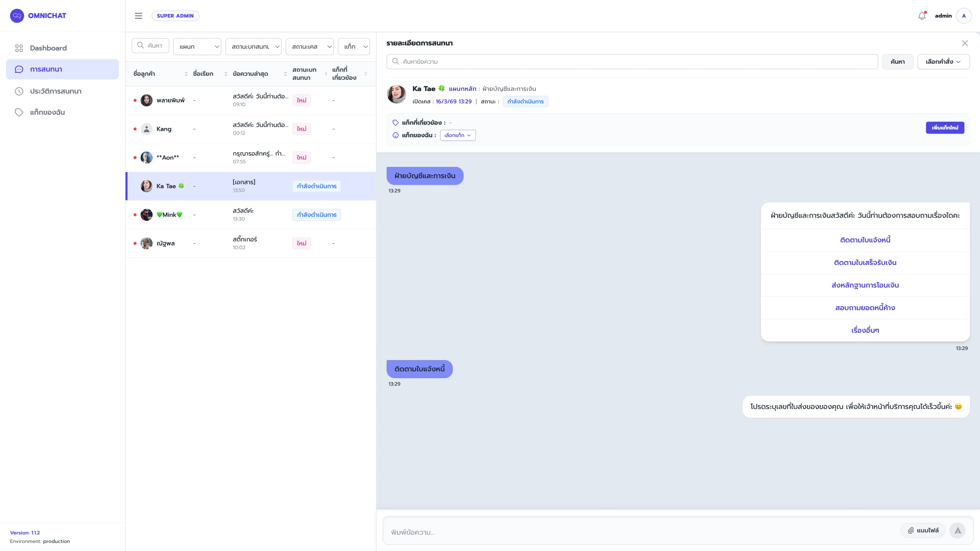This screenshot has height=551, width=980.
Task: Go to the Dashboard menu
Action: click(48, 48)
